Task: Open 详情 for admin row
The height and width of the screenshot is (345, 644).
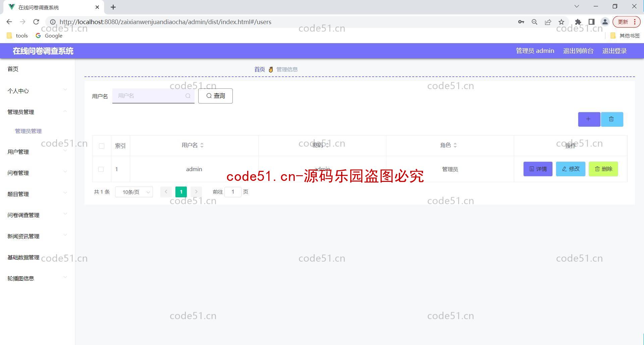Action: tap(538, 169)
